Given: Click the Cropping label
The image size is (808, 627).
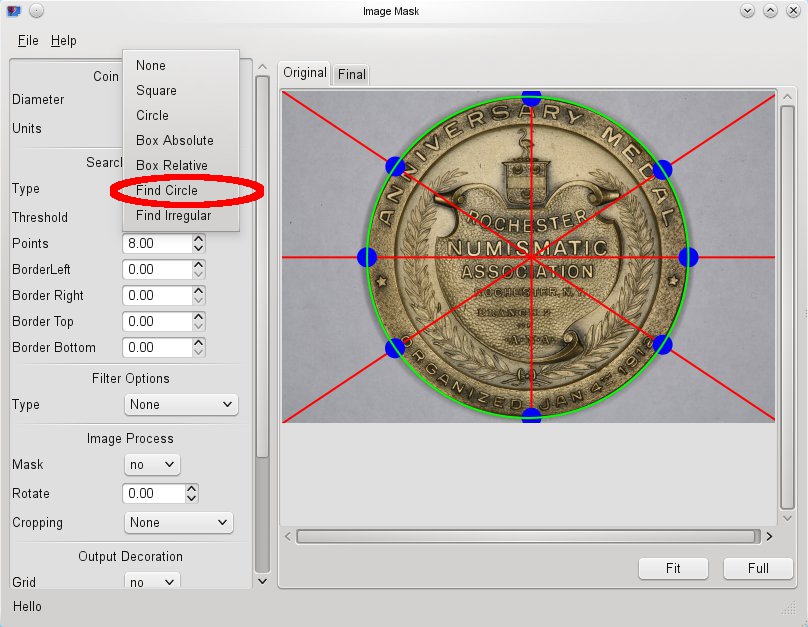Looking at the screenshot, I should (x=37, y=522).
